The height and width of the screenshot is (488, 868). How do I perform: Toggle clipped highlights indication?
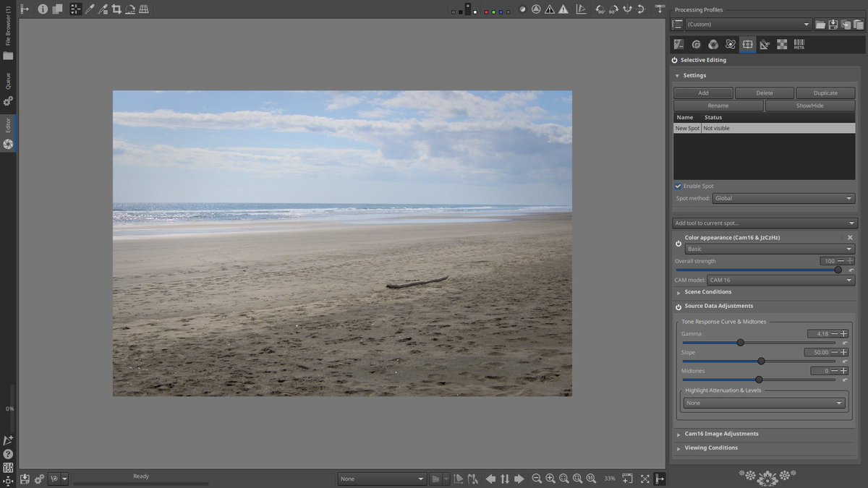[x=563, y=9]
